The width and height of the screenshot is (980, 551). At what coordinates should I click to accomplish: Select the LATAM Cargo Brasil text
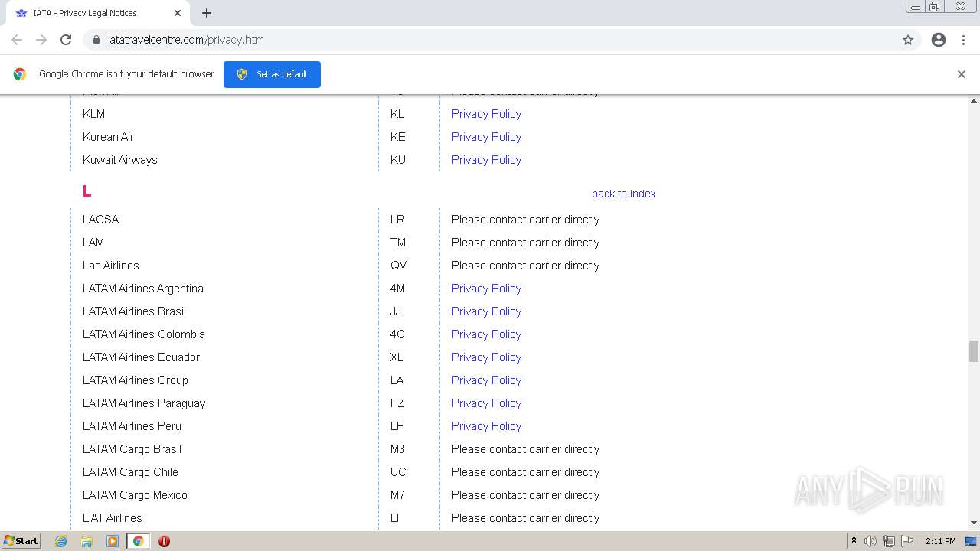pyautogui.click(x=132, y=449)
